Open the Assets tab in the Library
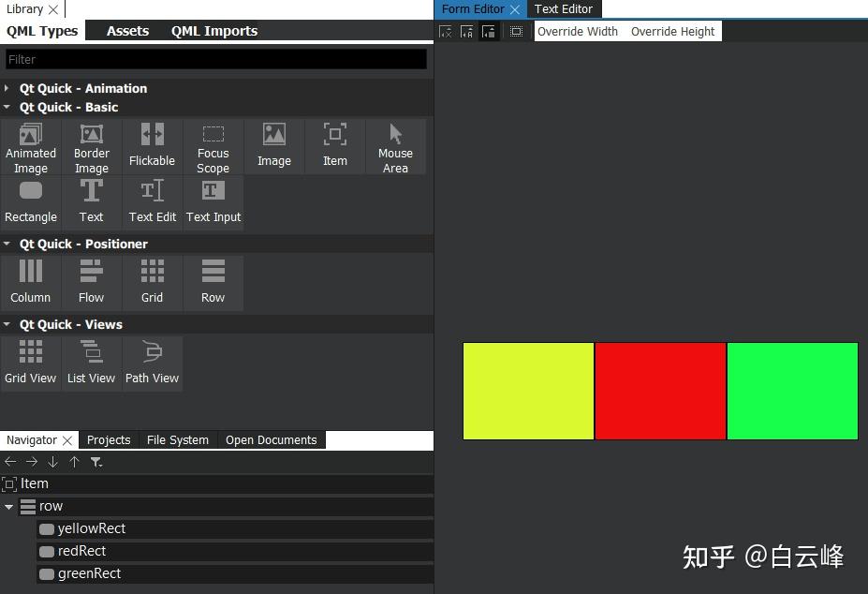Screen dimensions: 868x594 coord(127,31)
